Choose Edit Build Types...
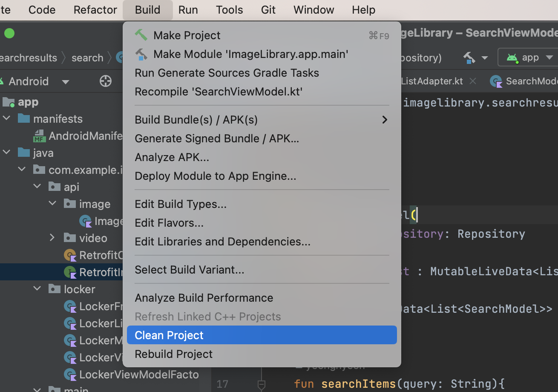The image size is (558, 392). (x=262, y=204)
